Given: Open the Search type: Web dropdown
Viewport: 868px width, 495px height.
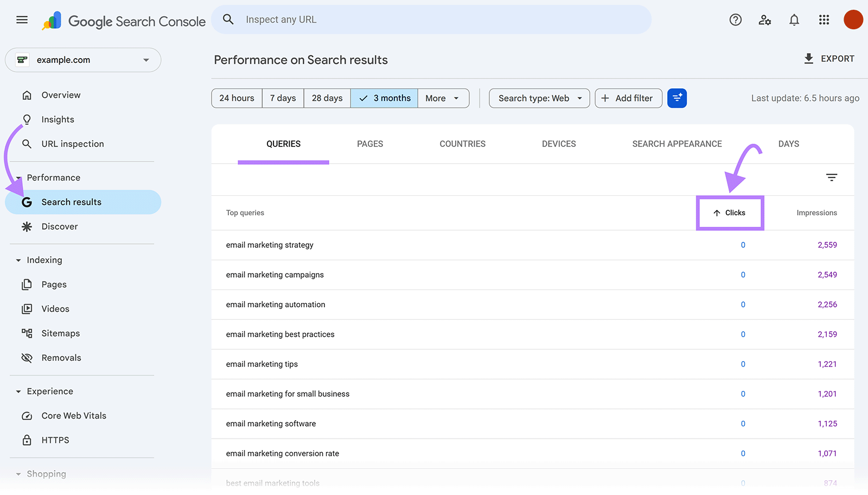Looking at the screenshot, I should pos(539,98).
